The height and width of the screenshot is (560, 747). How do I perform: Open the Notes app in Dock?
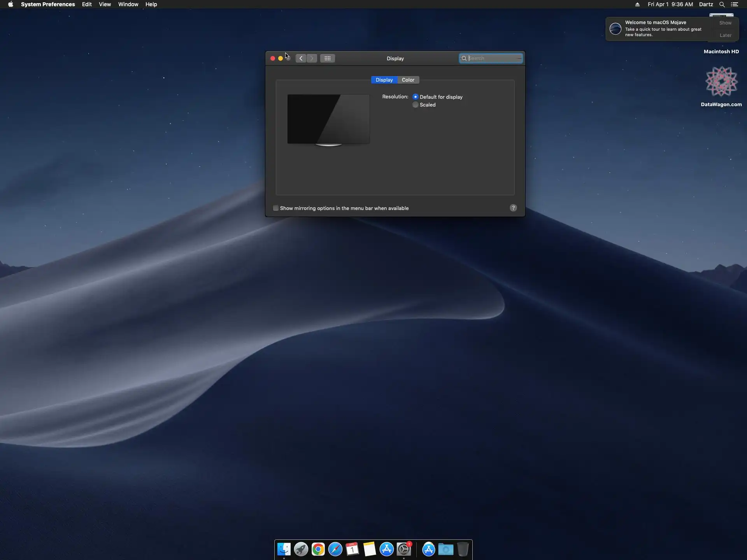(369, 549)
